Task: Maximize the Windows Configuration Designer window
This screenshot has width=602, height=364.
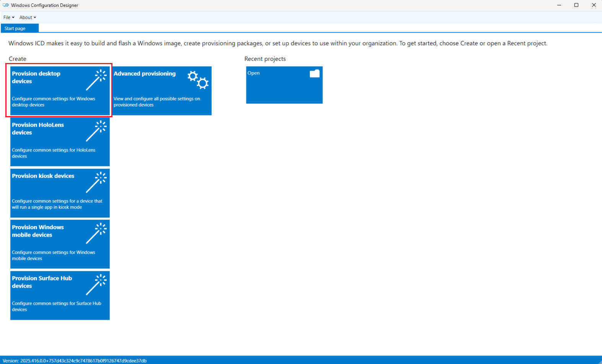Action: coord(576,5)
